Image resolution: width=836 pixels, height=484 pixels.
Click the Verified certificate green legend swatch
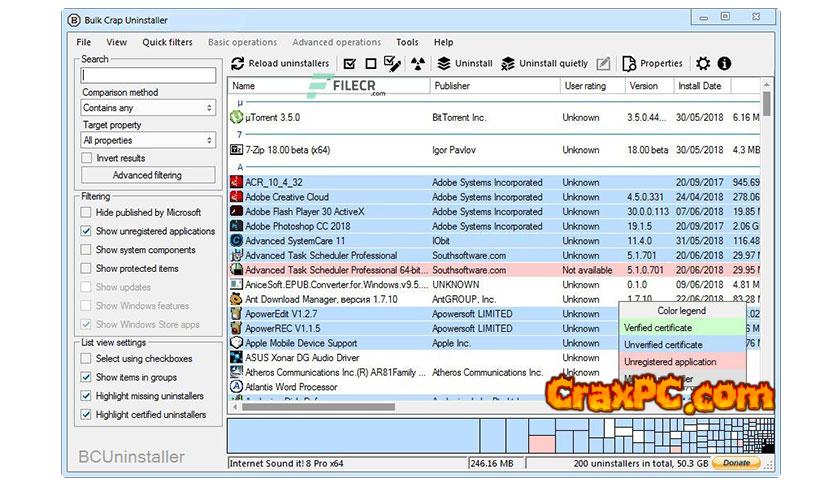(683, 328)
